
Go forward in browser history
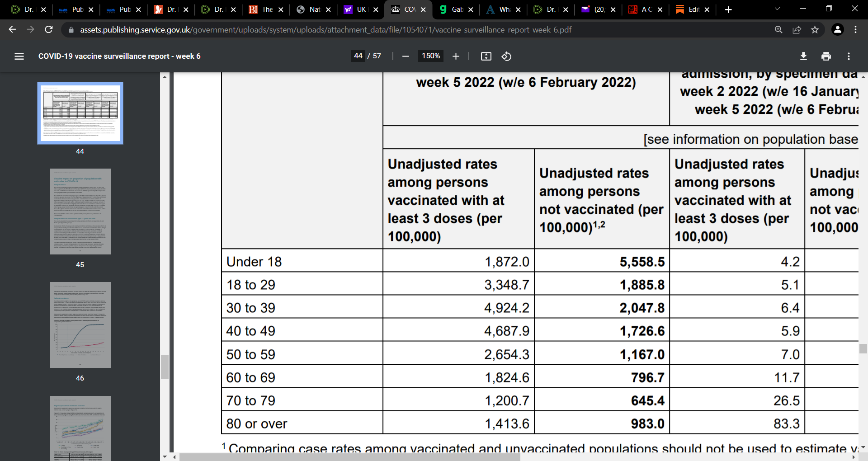[30, 29]
